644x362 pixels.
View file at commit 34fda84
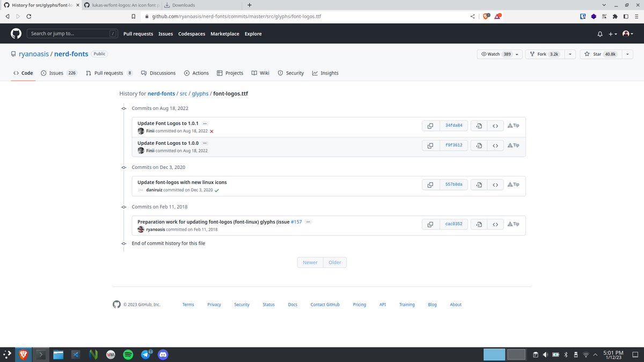[479, 126]
